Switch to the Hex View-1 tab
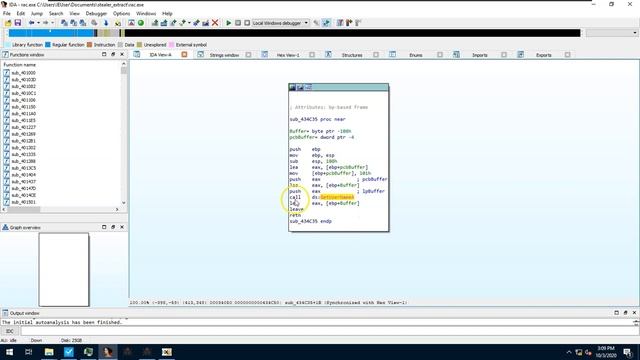The height and width of the screenshot is (360, 640). 288,55
